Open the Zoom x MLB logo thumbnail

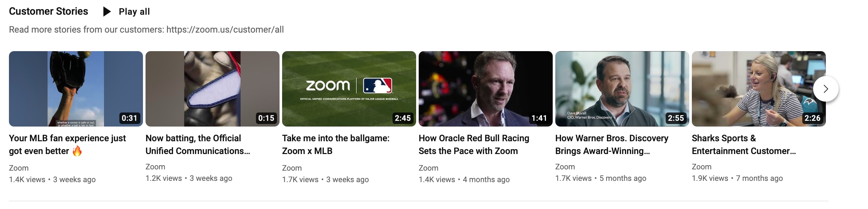click(349, 89)
